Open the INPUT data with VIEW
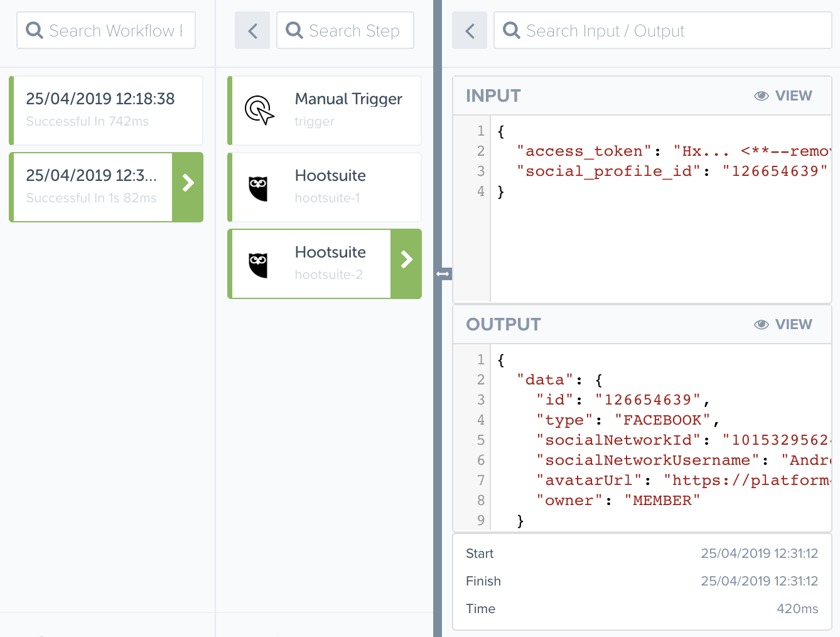Image resolution: width=840 pixels, height=637 pixels. [x=794, y=95]
